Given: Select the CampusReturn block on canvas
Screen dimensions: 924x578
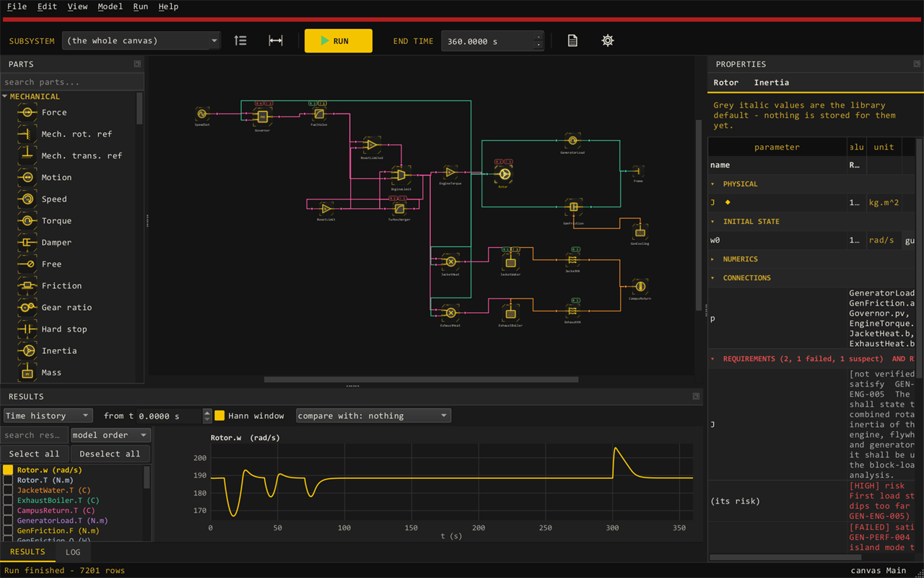Looking at the screenshot, I should pos(640,287).
